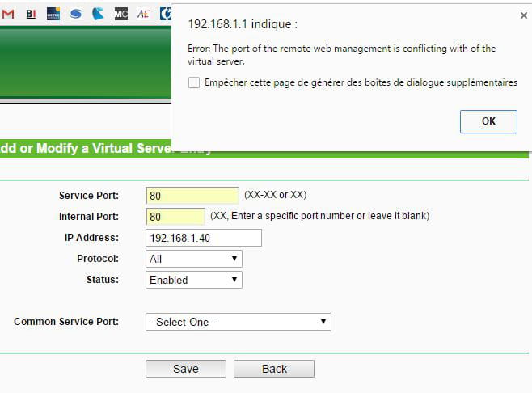Click the partially hidden blue bookmark icon

pos(166,14)
